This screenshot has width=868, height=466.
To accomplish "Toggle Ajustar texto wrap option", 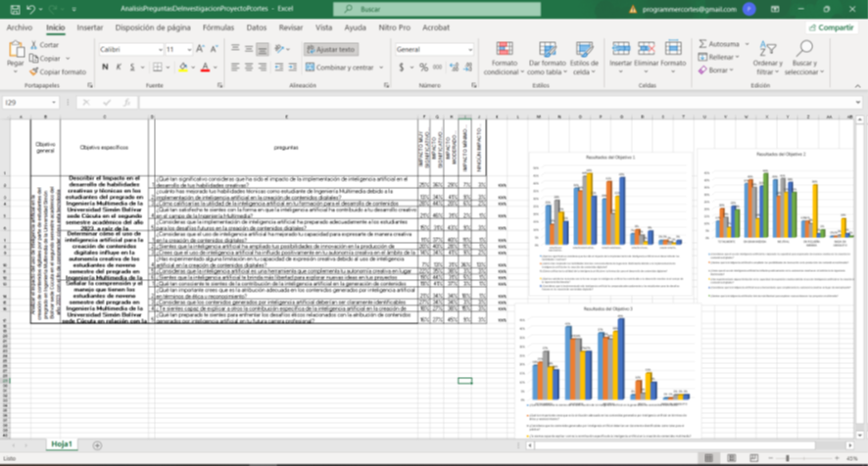I will click(x=331, y=49).
